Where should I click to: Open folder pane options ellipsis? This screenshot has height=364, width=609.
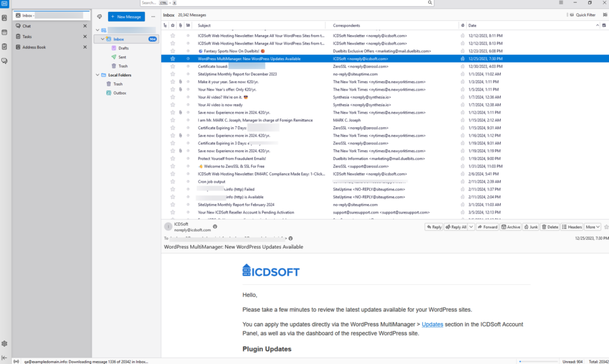153,17
